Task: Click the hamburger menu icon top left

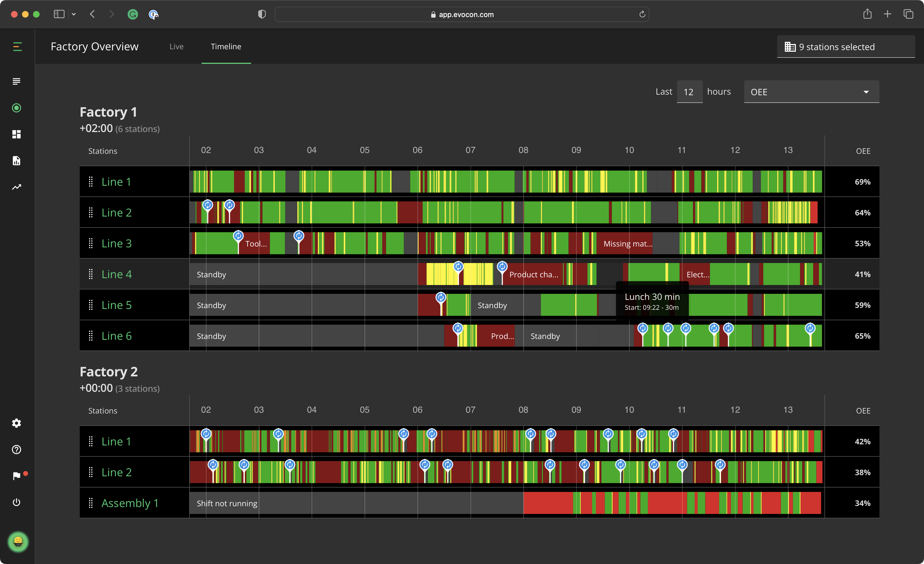Action: coord(18,46)
